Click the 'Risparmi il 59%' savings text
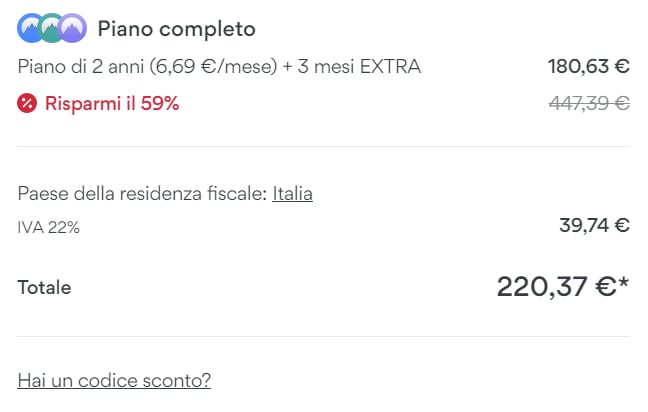Image resolution: width=648 pixels, height=412 pixels. (x=112, y=103)
